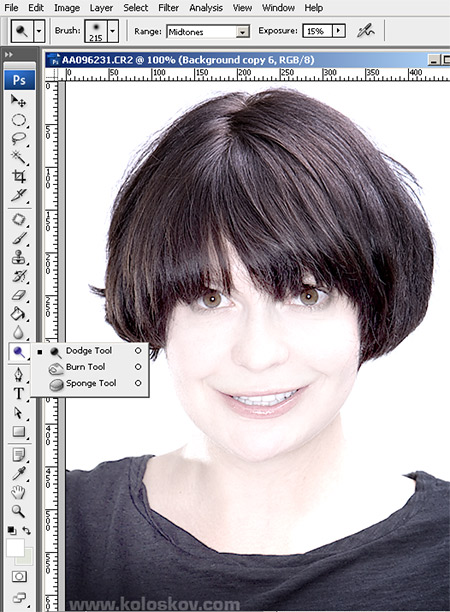The width and height of the screenshot is (450, 612).
Task: Open the Brush picker dropdown arrow
Action: point(113,31)
